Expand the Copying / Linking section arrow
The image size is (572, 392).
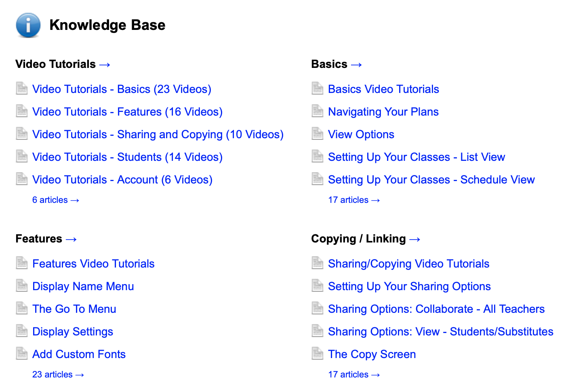(x=414, y=238)
